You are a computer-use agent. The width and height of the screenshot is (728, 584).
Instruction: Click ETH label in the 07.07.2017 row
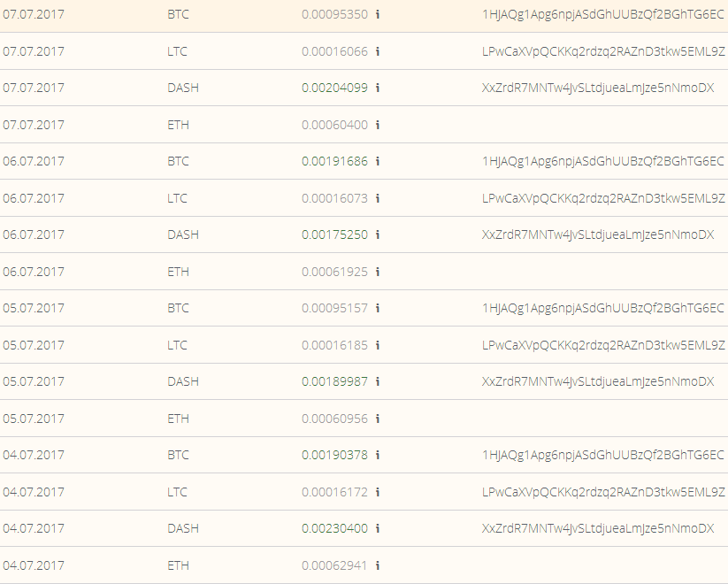(179, 125)
